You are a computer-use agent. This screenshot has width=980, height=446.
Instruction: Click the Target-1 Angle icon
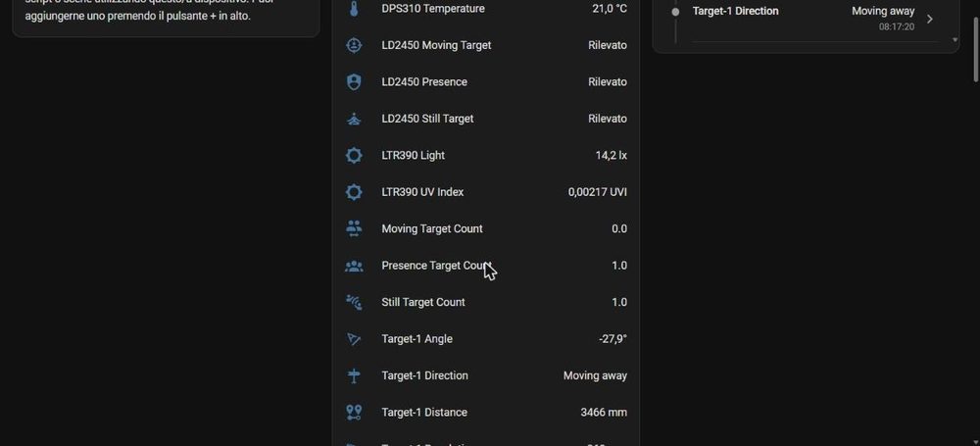354,339
